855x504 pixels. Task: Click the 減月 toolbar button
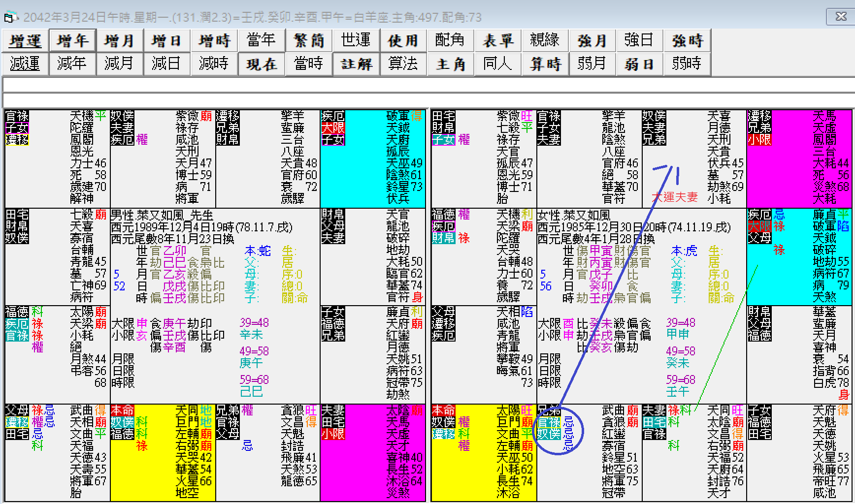(x=120, y=64)
